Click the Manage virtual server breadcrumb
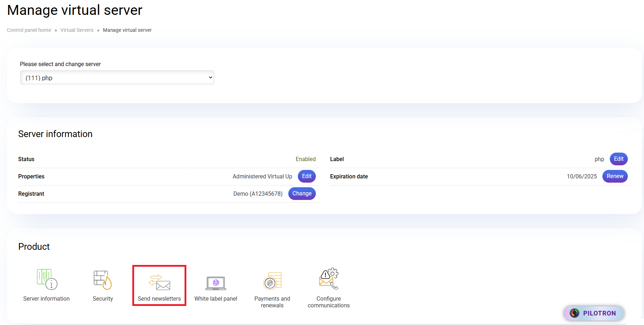This screenshot has width=644, height=325. coord(127,30)
